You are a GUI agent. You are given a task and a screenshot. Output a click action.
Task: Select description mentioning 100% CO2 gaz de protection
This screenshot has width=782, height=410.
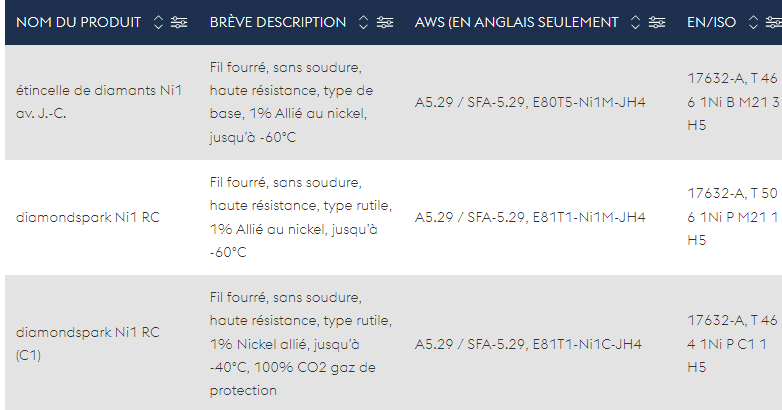[x=301, y=344]
